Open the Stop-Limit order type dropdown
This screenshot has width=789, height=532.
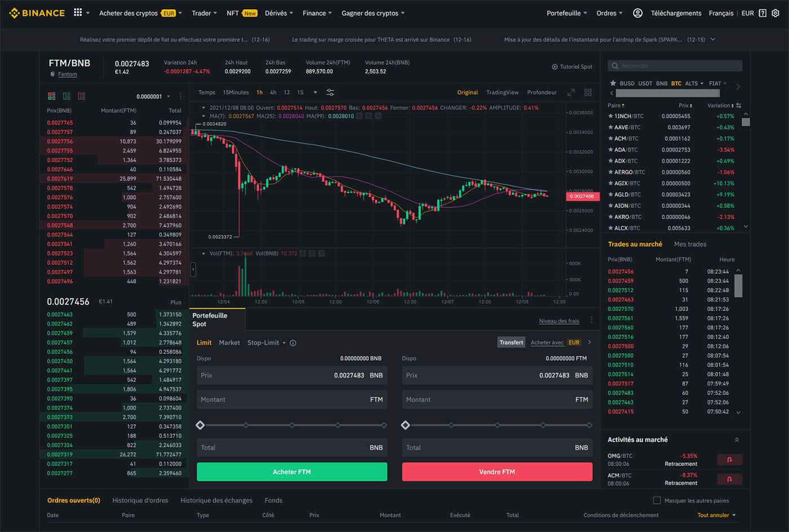pyautogui.click(x=266, y=343)
